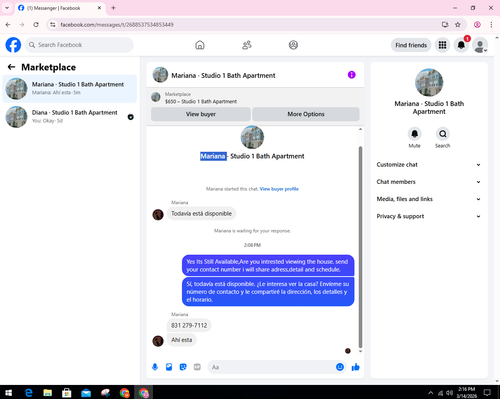Open the Chrome three-dot menu

coord(491,25)
